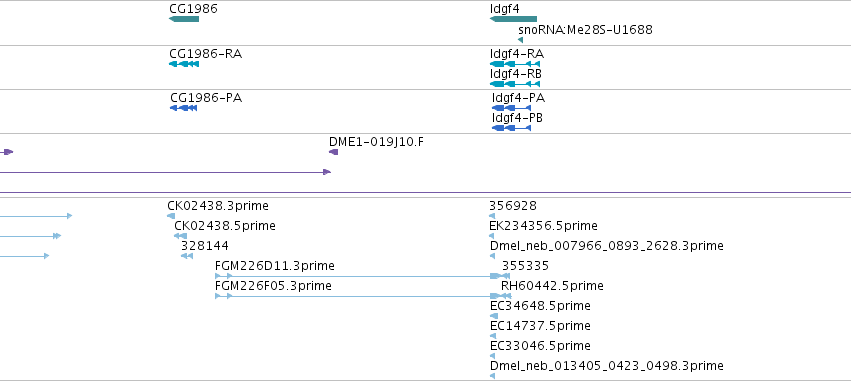Select the DME1-019J10.F purple feature glyph

[333, 152]
